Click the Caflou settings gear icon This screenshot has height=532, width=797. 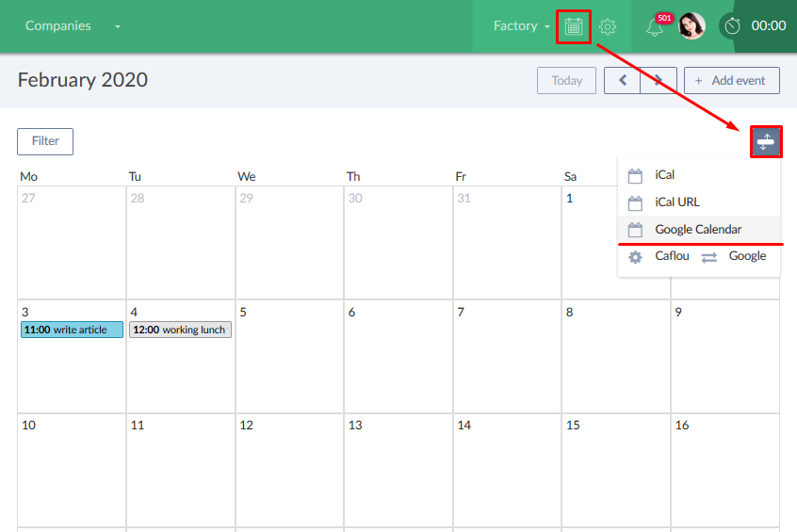[636, 257]
